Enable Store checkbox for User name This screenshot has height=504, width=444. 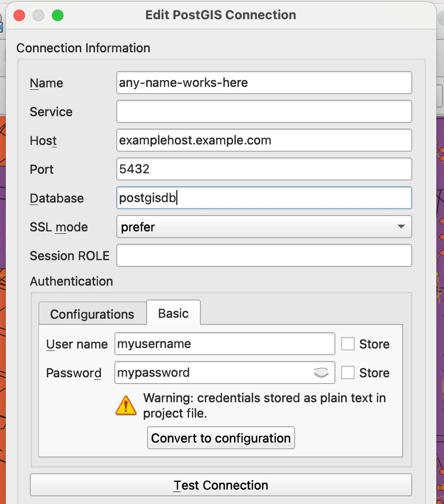pyautogui.click(x=348, y=344)
